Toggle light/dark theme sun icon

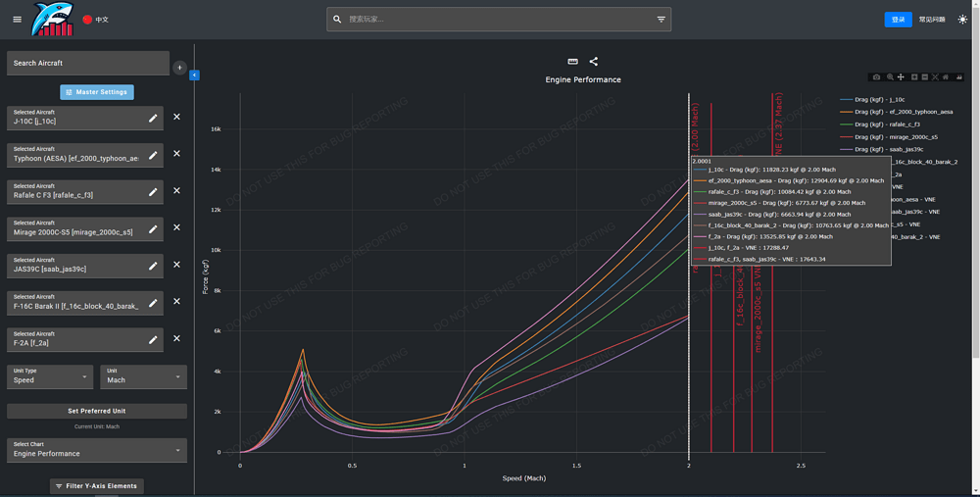click(962, 20)
